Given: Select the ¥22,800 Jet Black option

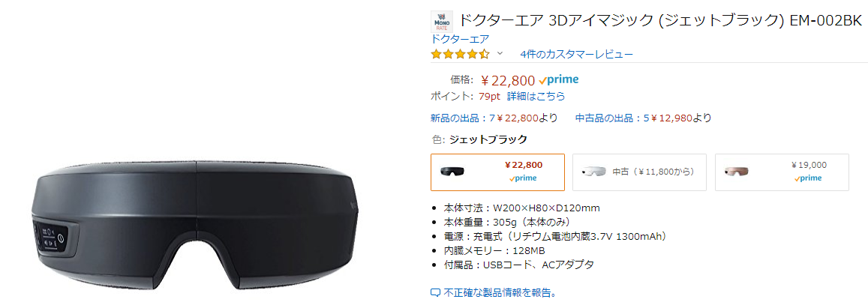Looking at the screenshot, I should (498, 172).
